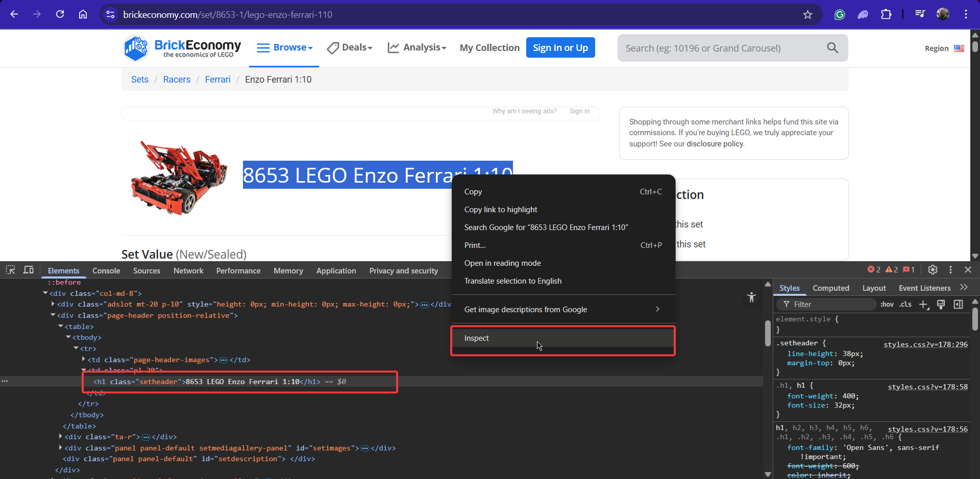Screen dimensions: 980x479
Task: Toggle the :hov pseudo-class state panel
Action: tap(888, 305)
